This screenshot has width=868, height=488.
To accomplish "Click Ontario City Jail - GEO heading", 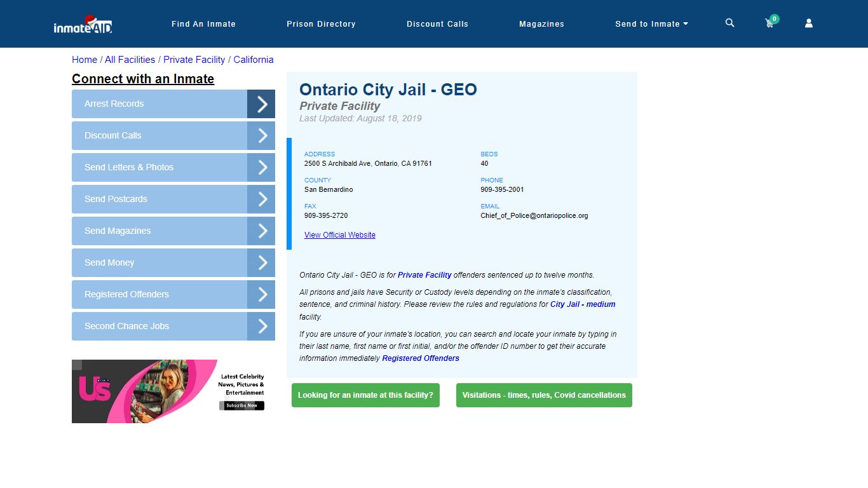I will click(388, 90).
